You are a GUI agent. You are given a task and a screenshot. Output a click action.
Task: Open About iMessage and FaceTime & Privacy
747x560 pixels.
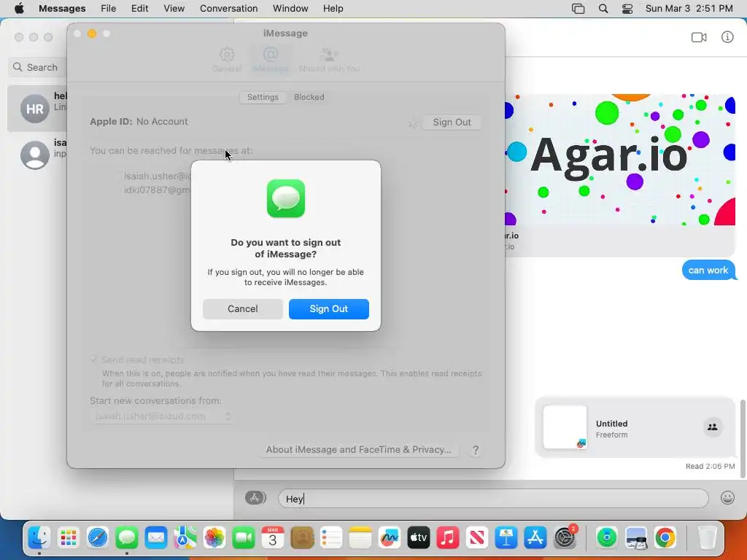pos(359,449)
